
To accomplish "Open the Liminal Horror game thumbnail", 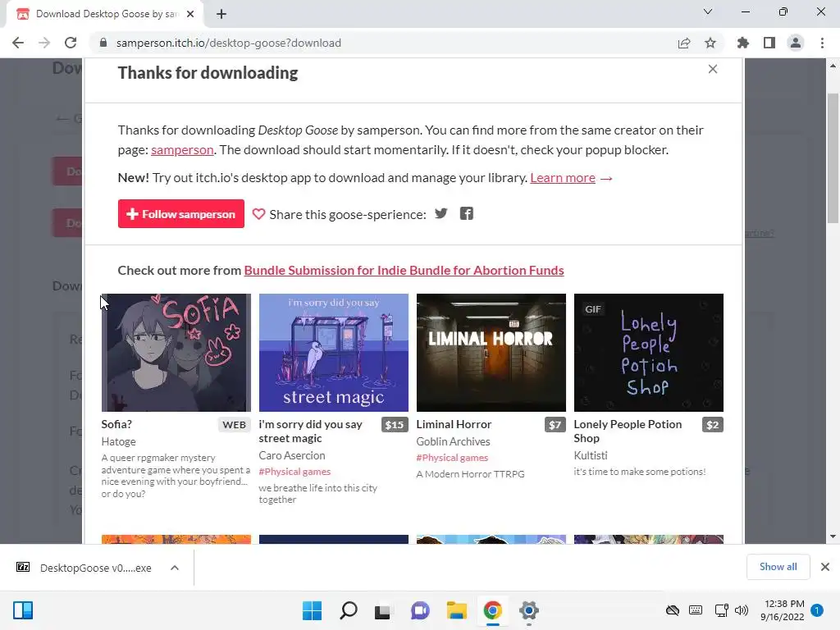I will coord(491,353).
